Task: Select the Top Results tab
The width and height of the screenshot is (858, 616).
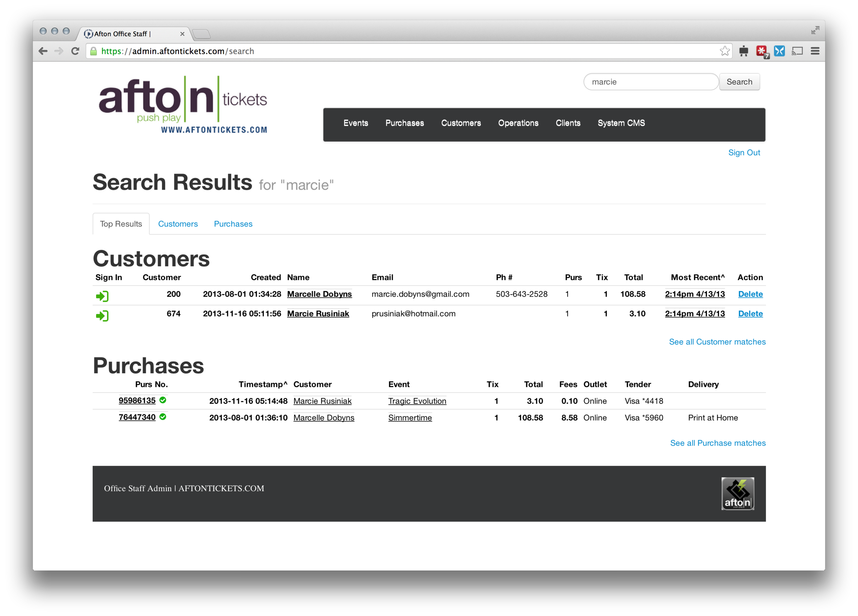Action: point(121,224)
